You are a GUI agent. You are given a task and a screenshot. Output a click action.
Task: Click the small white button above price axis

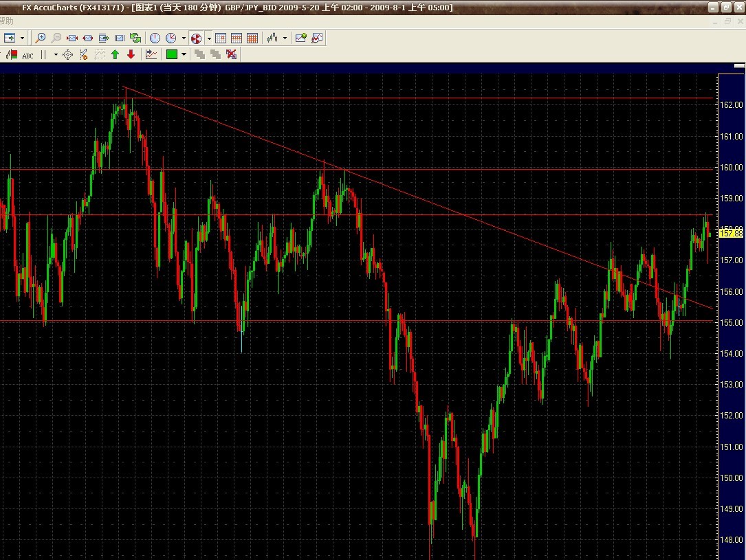739,66
